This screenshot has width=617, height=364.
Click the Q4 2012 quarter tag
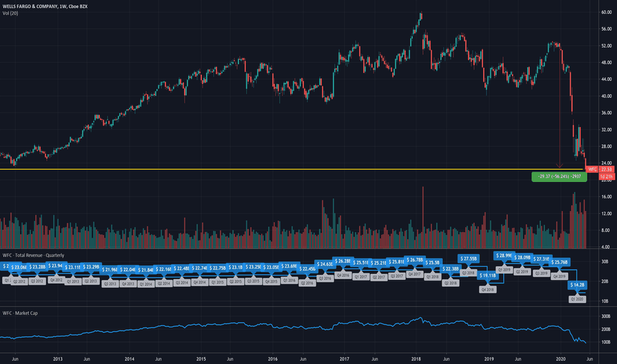(x=56, y=280)
